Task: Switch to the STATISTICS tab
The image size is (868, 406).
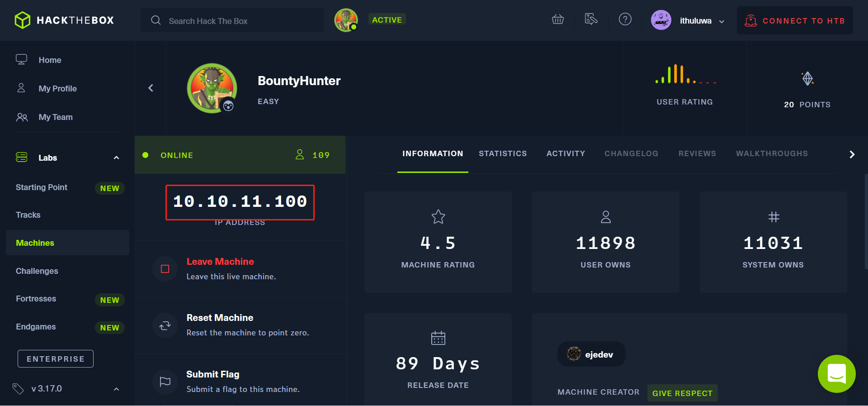Action: [x=503, y=154]
